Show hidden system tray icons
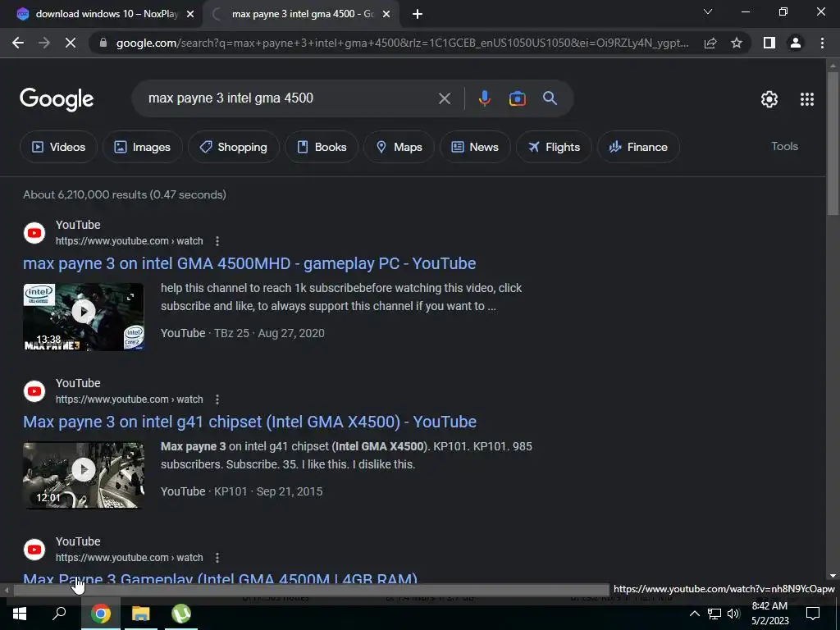840x630 pixels. (x=694, y=614)
